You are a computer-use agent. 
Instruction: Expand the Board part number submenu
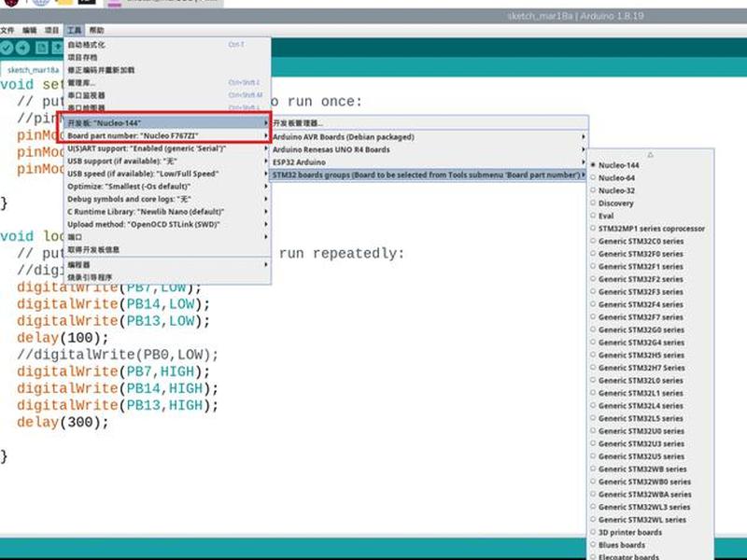[168, 135]
